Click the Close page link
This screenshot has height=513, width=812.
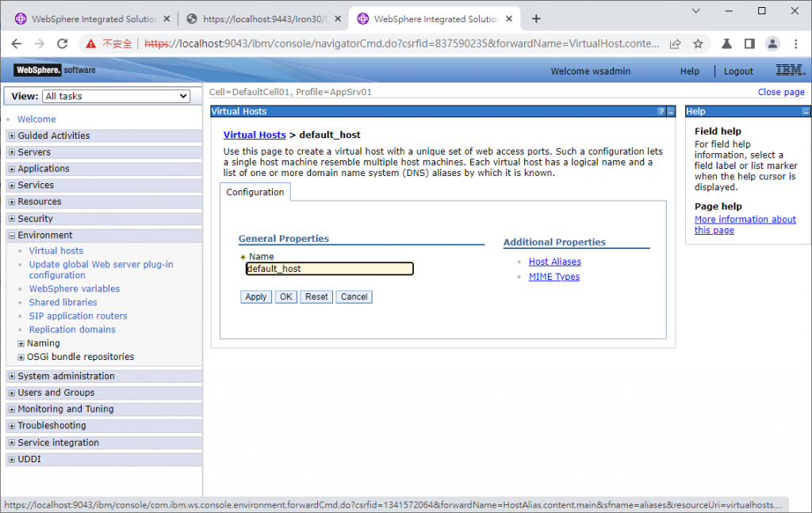(x=781, y=92)
